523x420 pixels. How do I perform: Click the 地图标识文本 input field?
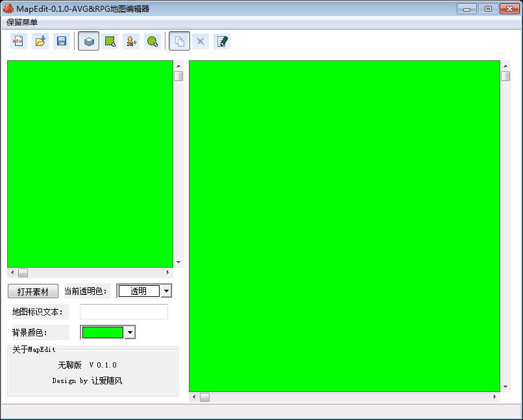tap(124, 312)
